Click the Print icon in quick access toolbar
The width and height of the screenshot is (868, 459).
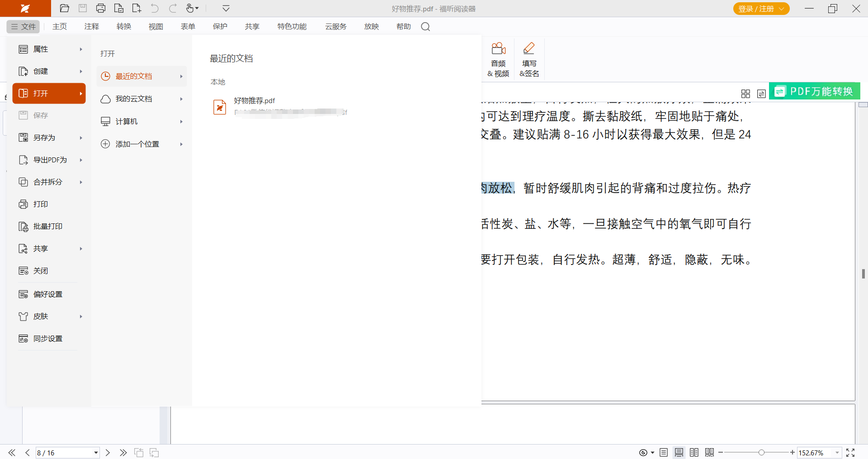tap(101, 8)
